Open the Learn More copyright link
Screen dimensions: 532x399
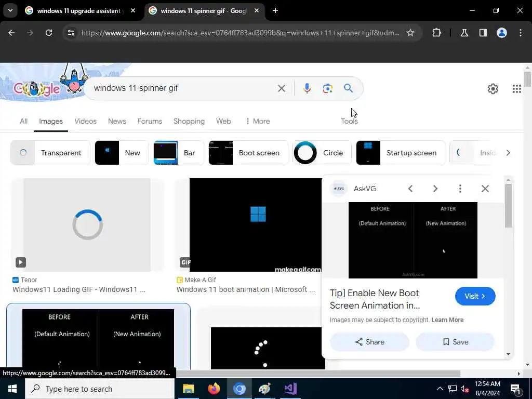(447, 320)
